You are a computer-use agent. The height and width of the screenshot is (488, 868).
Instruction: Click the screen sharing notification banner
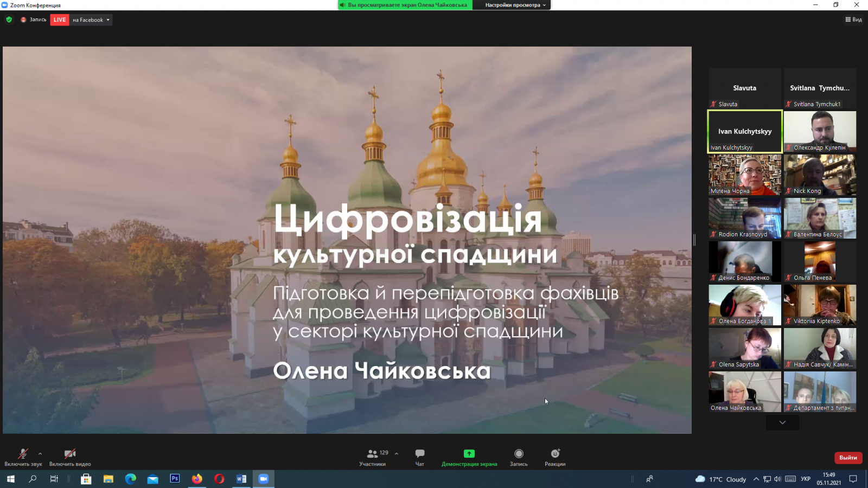pyautogui.click(x=406, y=5)
